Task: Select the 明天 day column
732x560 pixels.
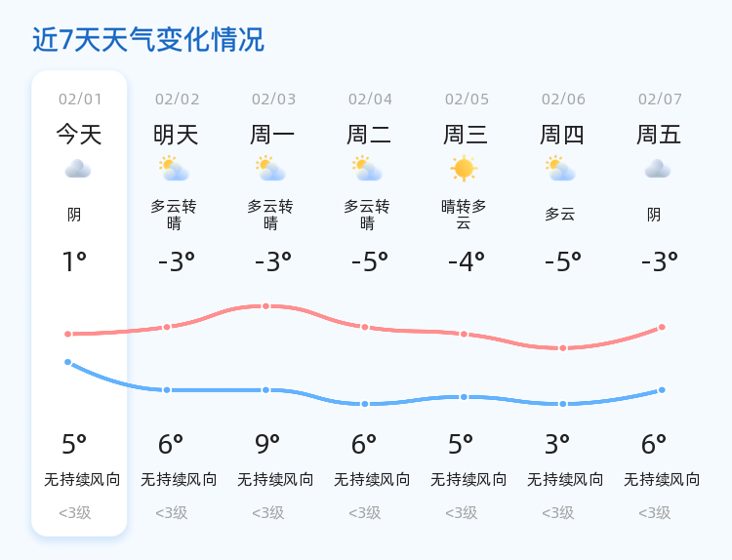Action: [176, 303]
